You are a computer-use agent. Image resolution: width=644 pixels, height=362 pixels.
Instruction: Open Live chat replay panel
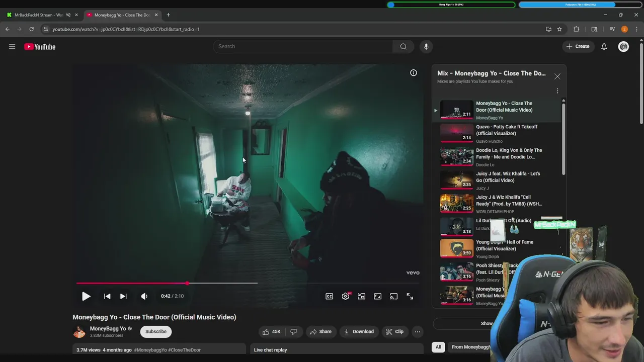click(337, 350)
